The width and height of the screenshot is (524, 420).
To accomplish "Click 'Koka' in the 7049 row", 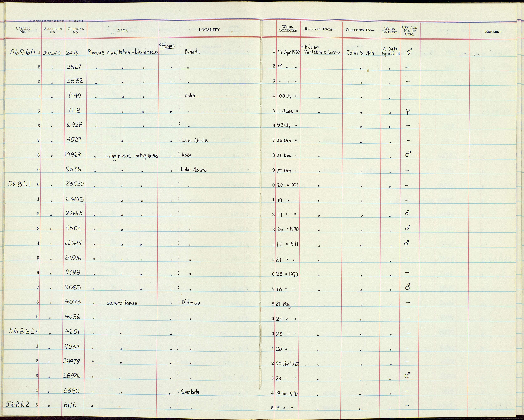I will [x=190, y=96].
